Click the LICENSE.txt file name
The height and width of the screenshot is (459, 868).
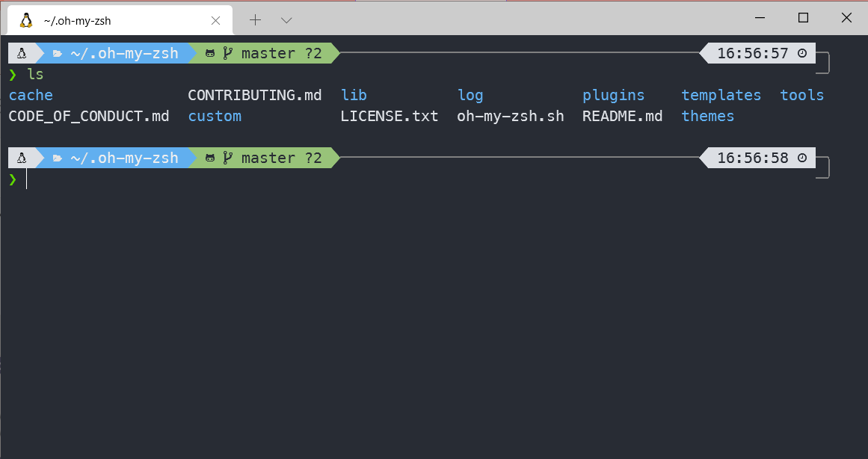tap(390, 116)
